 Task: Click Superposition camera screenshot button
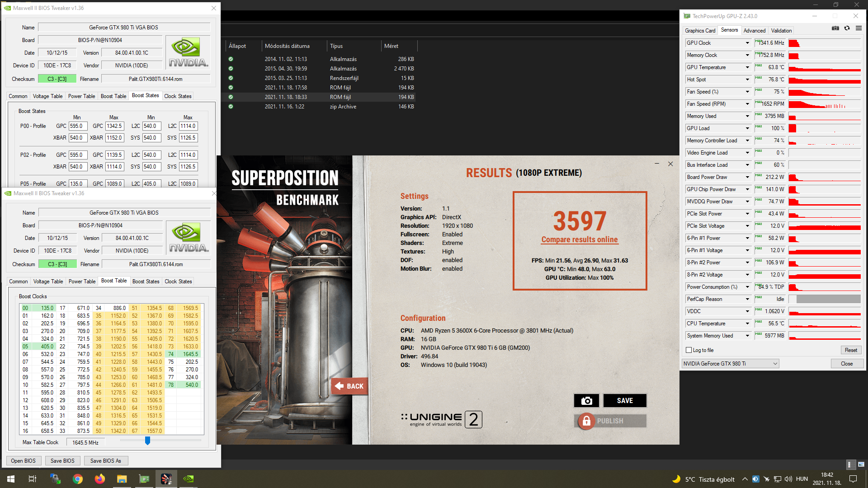pyautogui.click(x=586, y=401)
